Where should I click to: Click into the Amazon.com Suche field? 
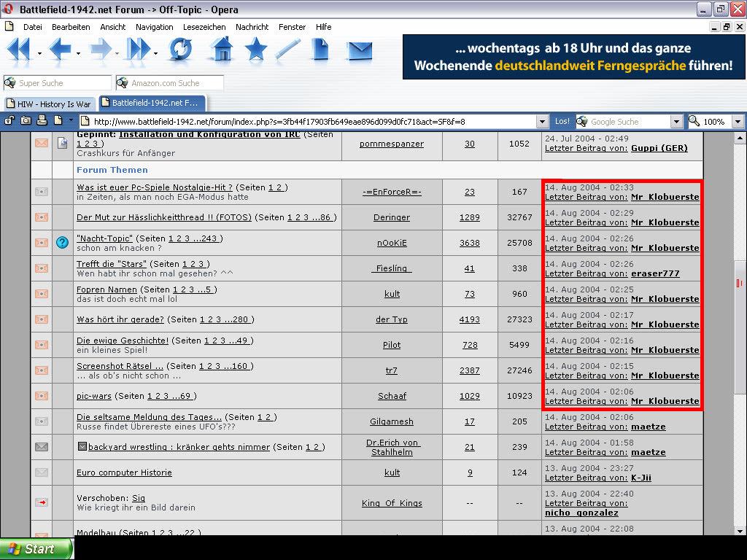click(x=175, y=83)
